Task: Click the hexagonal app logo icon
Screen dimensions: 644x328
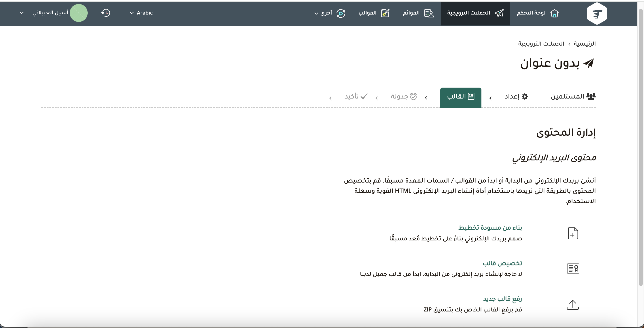Action: pyautogui.click(x=597, y=13)
